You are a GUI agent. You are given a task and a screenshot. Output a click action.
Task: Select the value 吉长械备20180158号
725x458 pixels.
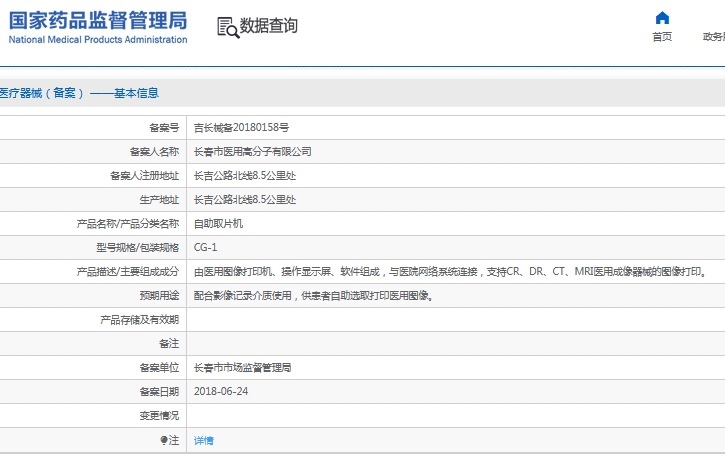click(241, 128)
